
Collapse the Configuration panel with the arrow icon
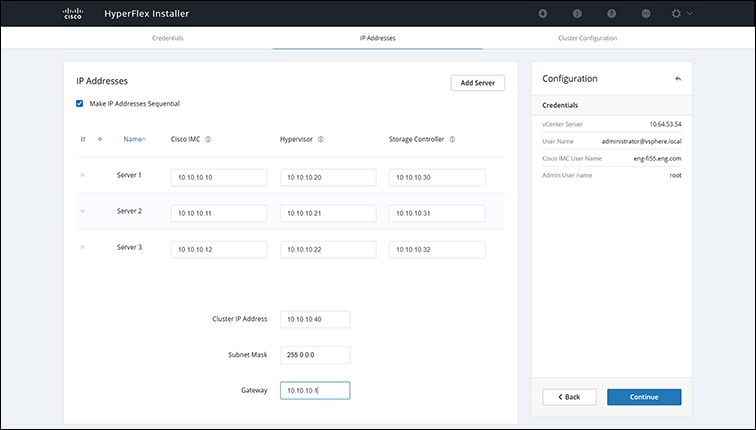tap(678, 79)
